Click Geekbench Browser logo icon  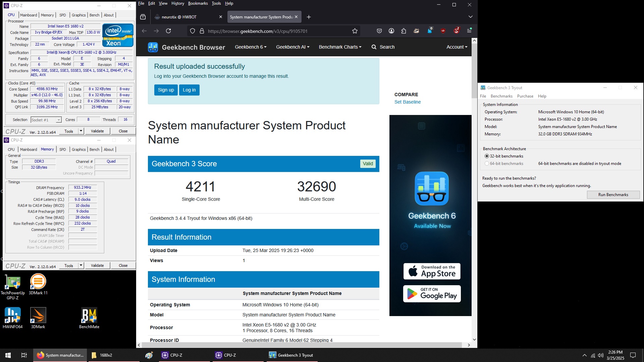coord(153,47)
